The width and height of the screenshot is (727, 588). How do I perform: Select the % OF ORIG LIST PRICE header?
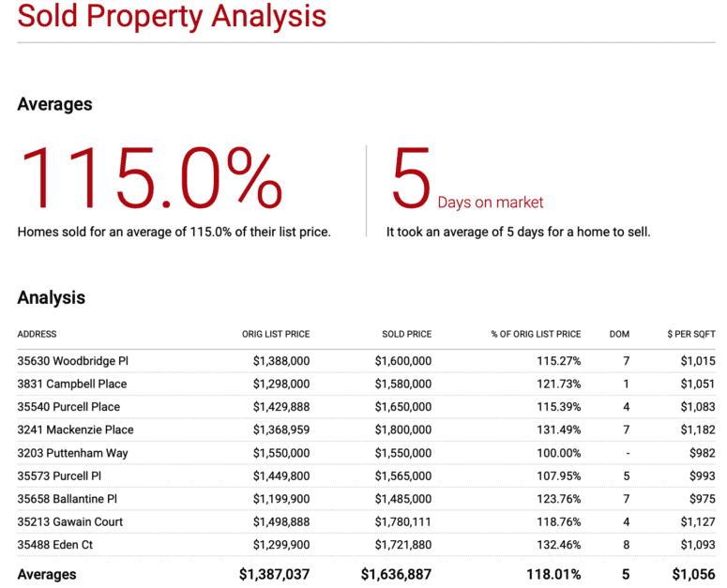point(536,334)
